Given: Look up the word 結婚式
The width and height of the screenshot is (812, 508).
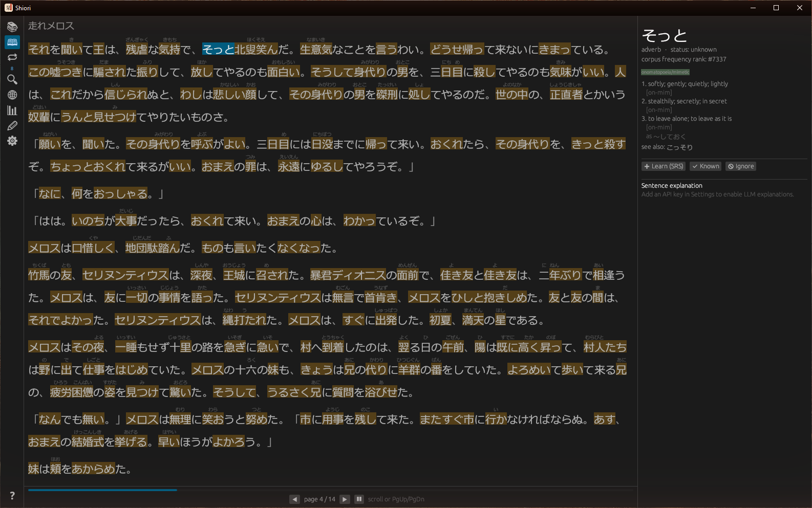Looking at the screenshot, I should [x=88, y=442].
